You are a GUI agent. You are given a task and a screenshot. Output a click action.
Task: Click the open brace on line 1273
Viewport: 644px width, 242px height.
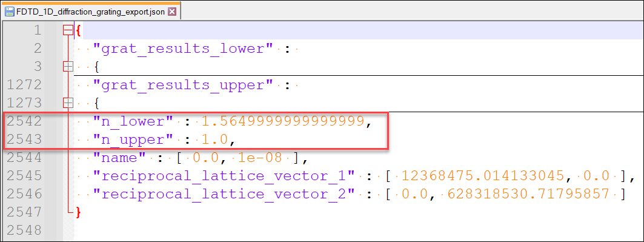click(97, 103)
